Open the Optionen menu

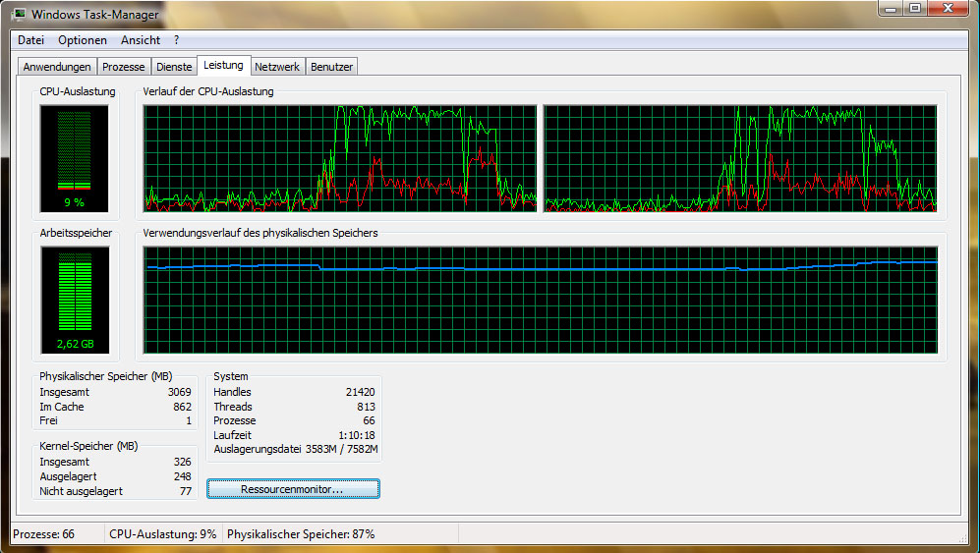click(83, 40)
